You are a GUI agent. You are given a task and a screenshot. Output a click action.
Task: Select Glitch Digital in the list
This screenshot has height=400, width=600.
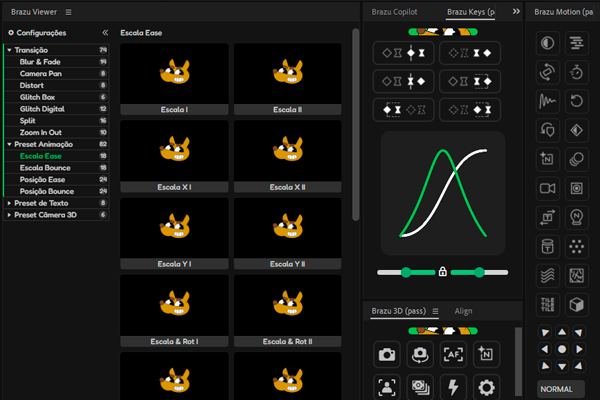[42, 108]
